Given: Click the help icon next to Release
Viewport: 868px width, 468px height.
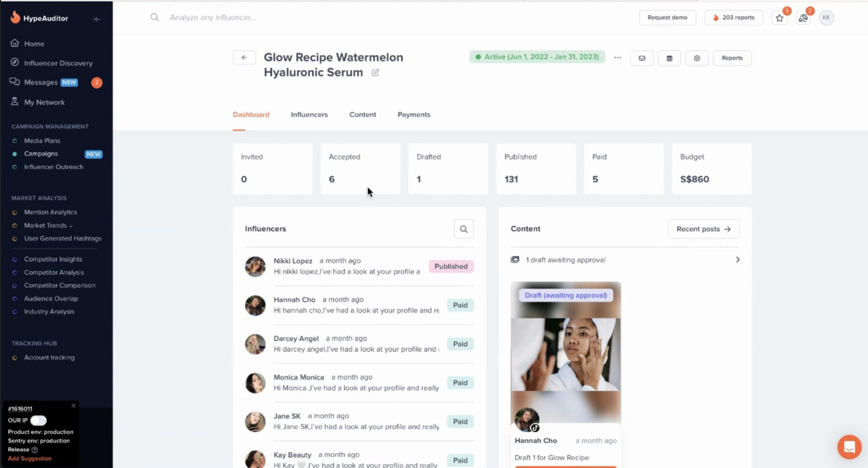Looking at the screenshot, I should (x=35, y=450).
